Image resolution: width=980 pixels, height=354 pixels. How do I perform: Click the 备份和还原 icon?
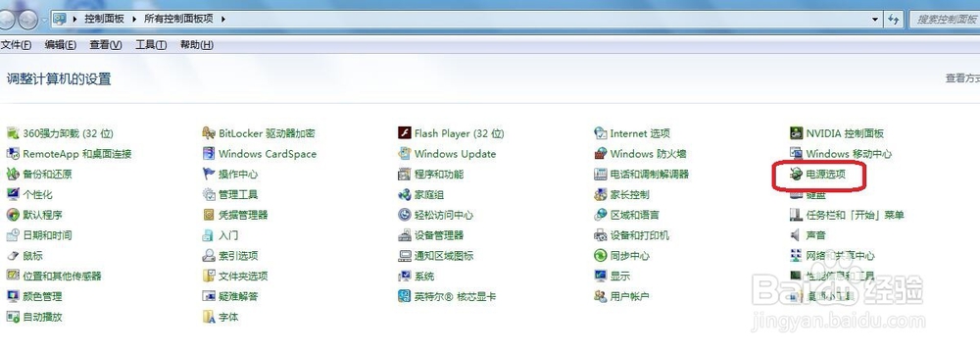click(13, 174)
